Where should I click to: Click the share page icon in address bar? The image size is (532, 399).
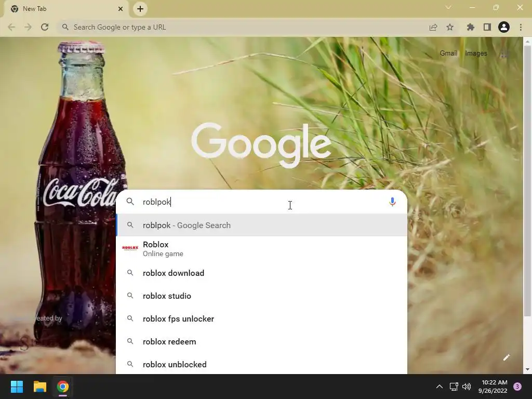click(x=433, y=27)
